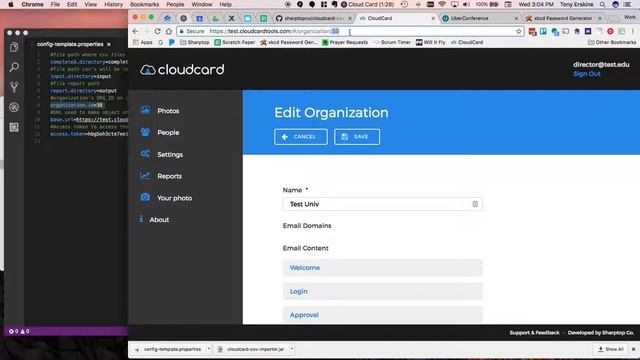Open Search icon in VS Code sidebar
The image size is (640, 360).
click(14, 67)
